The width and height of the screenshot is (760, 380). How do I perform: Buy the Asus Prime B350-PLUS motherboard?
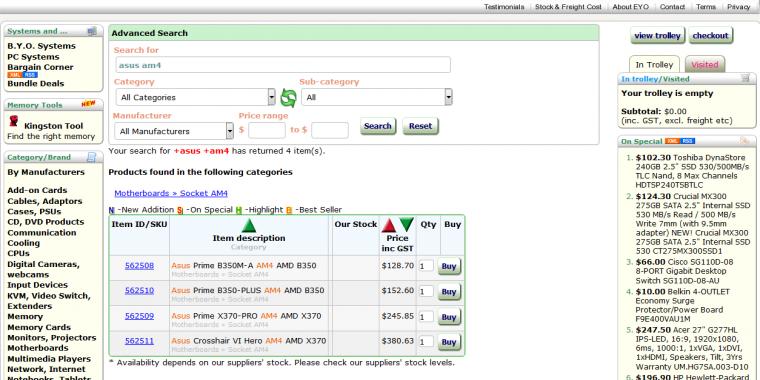449,291
